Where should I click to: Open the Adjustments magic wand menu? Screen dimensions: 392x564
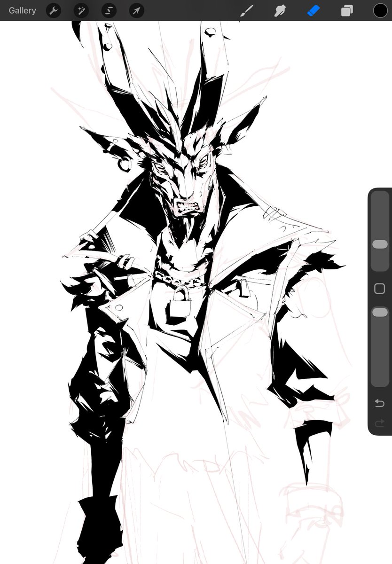coord(81,10)
